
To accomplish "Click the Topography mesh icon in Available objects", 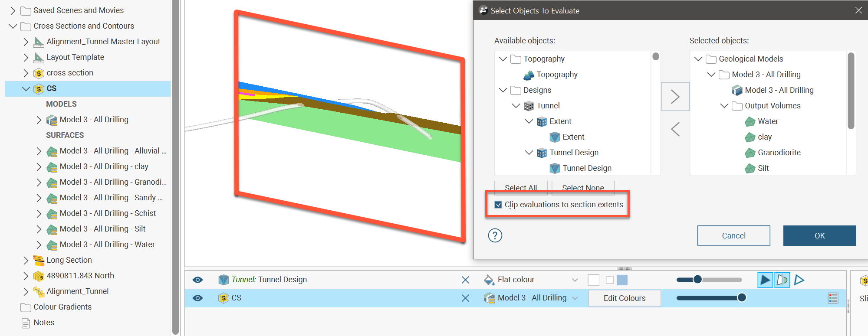I will click(529, 75).
